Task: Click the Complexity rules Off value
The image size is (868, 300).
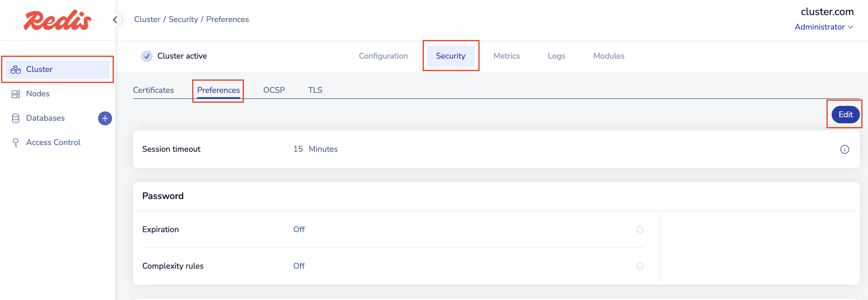Action: point(299,266)
